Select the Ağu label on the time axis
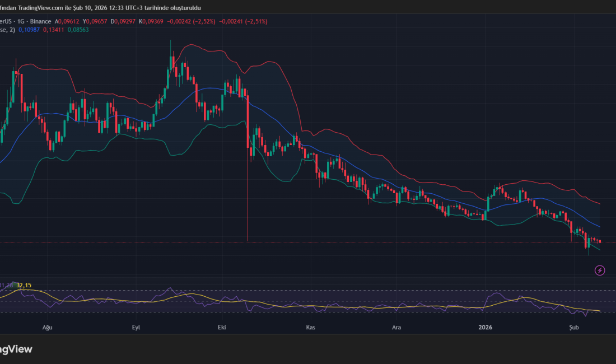The width and height of the screenshot is (616, 364). (47, 327)
